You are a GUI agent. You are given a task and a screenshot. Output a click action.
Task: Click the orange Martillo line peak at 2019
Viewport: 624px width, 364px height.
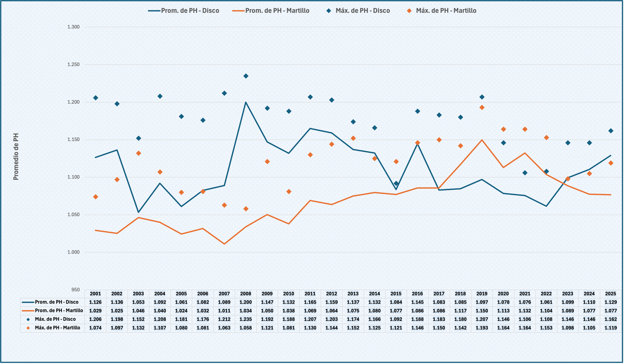point(482,140)
